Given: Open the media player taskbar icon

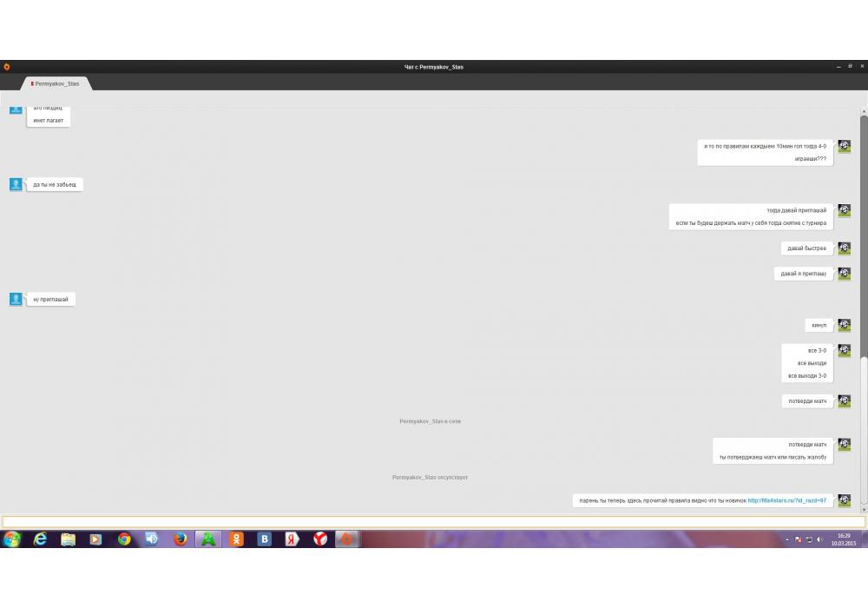Looking at the screenshot, I should [x=95, y=539].
